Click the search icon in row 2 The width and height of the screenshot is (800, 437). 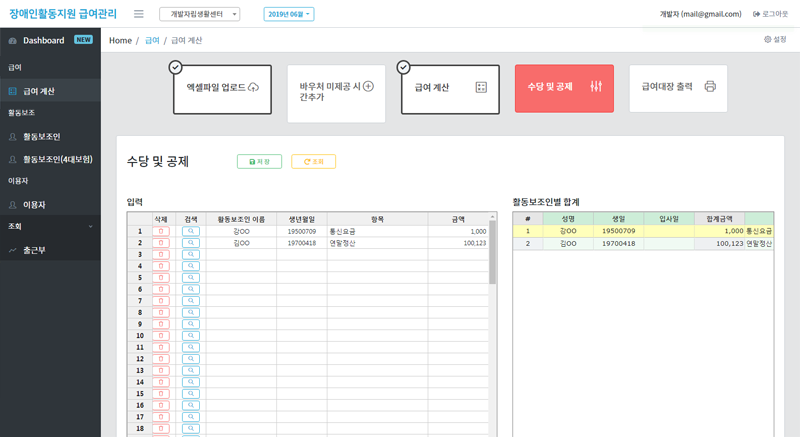point(191,243)
